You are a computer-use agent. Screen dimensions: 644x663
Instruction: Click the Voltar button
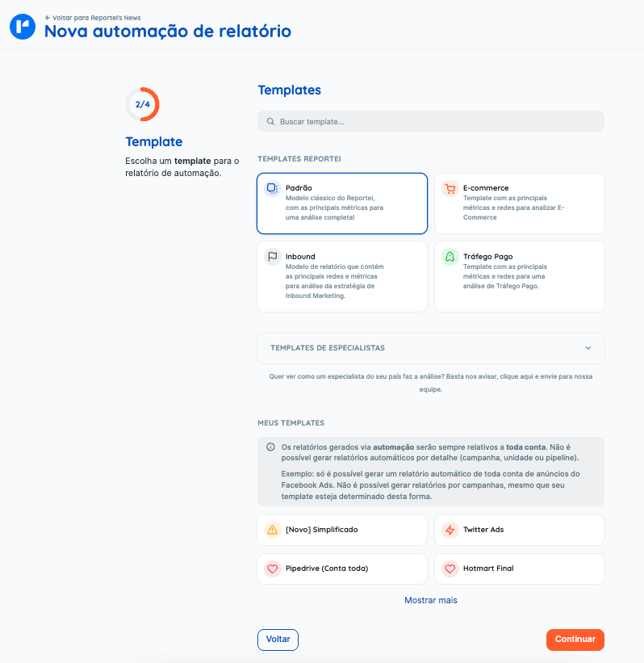pyautogui.click(x=278, y=640)
